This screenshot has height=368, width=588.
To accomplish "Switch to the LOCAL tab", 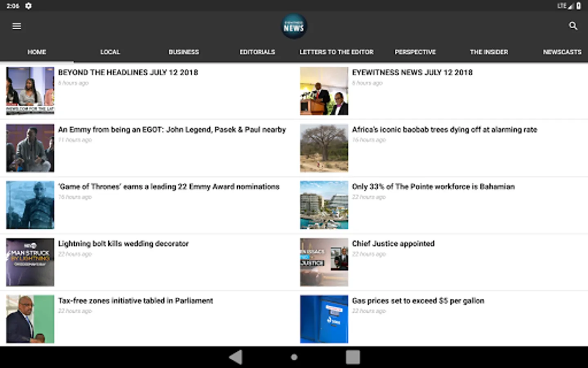I will click(110, 52).
